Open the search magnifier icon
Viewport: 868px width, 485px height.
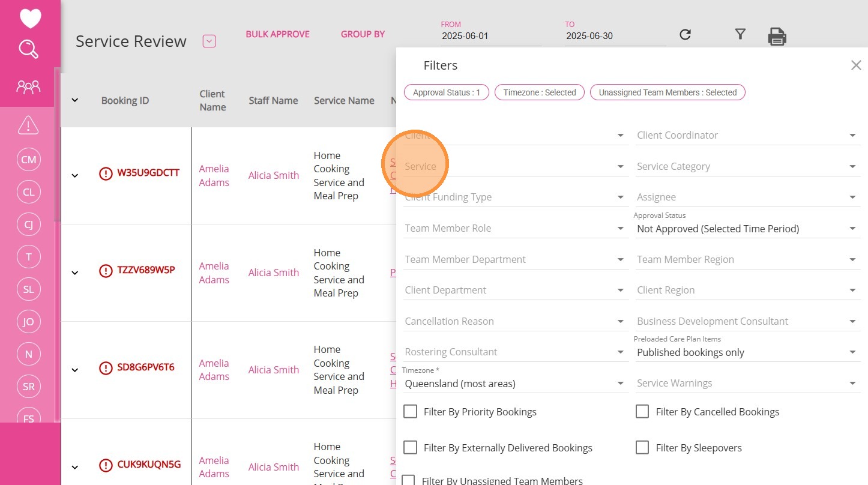[29, 49]
